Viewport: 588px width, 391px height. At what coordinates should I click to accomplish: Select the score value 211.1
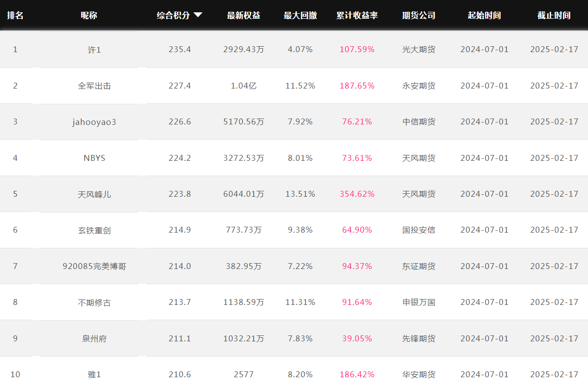click(180, 338)
